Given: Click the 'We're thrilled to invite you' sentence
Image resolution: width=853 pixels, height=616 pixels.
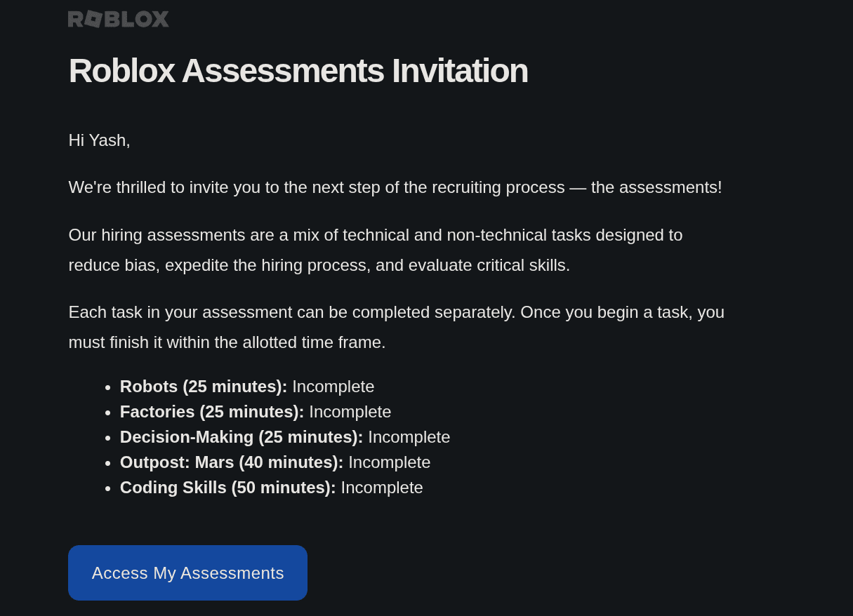Looking at the screenshot, I should tap(395, 187).
